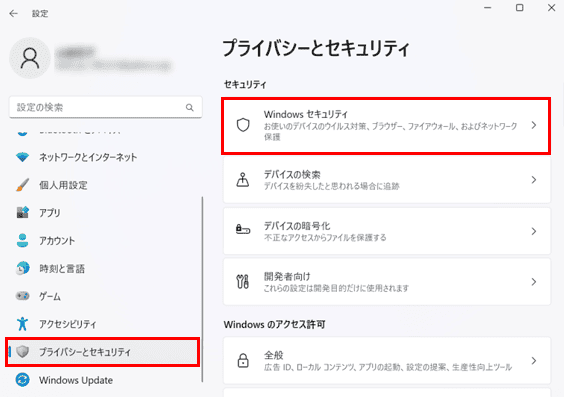Expand chevron on 全般 row
The image size is (564, 397).
coord(534,361)
